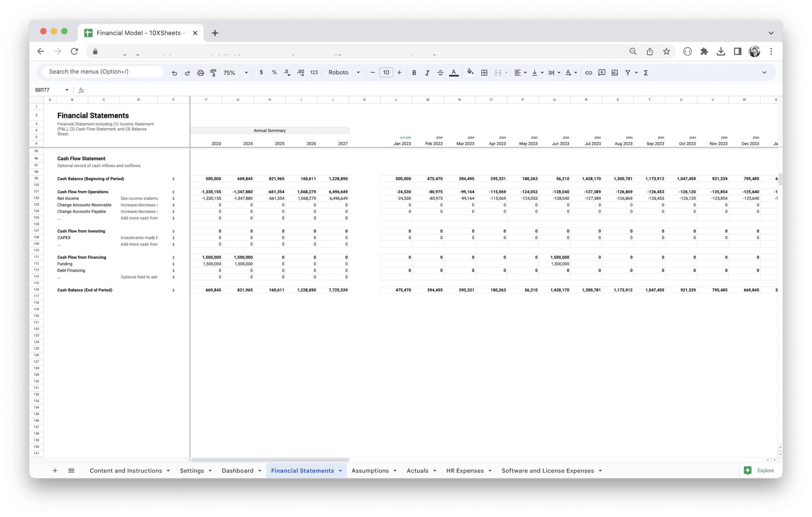Toggle bold formatting
This screenshot has height=517, width=812.
[414, 72]
